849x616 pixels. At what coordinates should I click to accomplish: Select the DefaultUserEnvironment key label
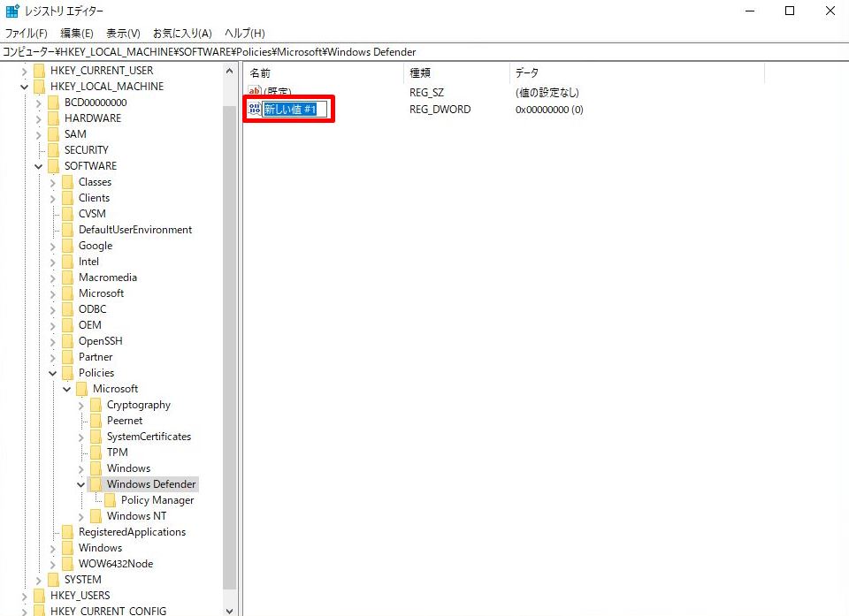coord(134,230)
